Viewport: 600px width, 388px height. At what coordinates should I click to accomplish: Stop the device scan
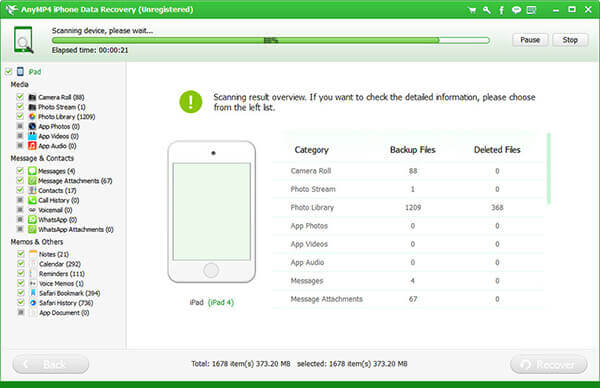tap(570, 40)
